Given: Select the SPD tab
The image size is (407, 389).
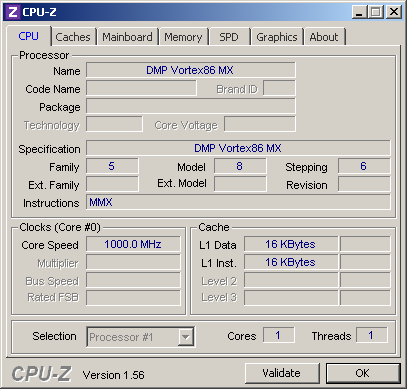Looking at the screenshot, I should (x=229, y=37).
